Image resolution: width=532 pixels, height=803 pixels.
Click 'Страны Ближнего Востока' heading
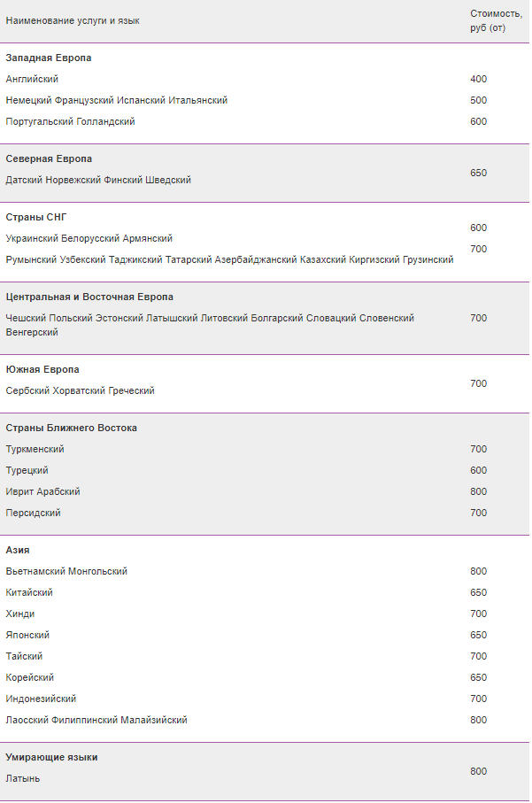click(72, 428)
